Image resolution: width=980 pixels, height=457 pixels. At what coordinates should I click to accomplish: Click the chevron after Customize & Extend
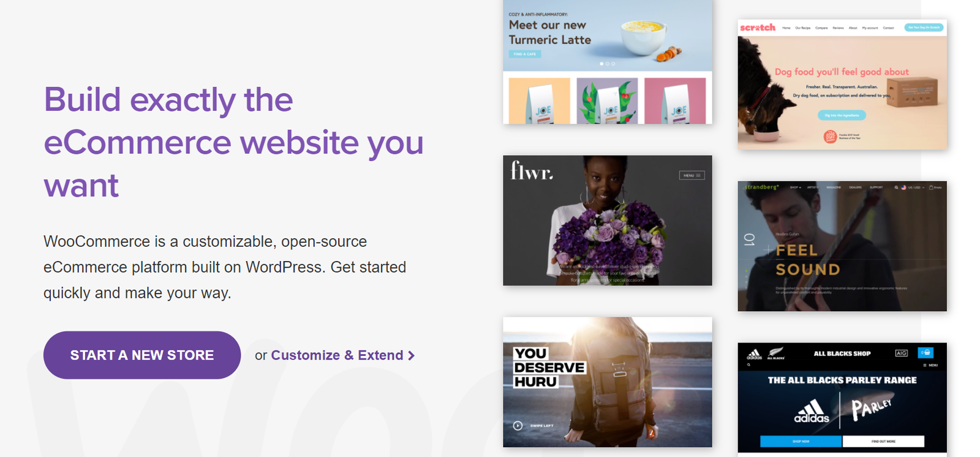point(412,356)
